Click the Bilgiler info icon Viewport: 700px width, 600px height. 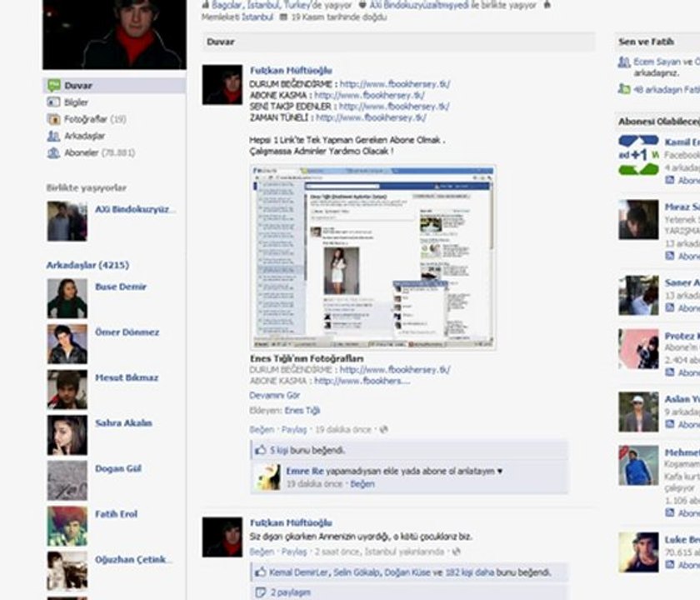(53, 102)
